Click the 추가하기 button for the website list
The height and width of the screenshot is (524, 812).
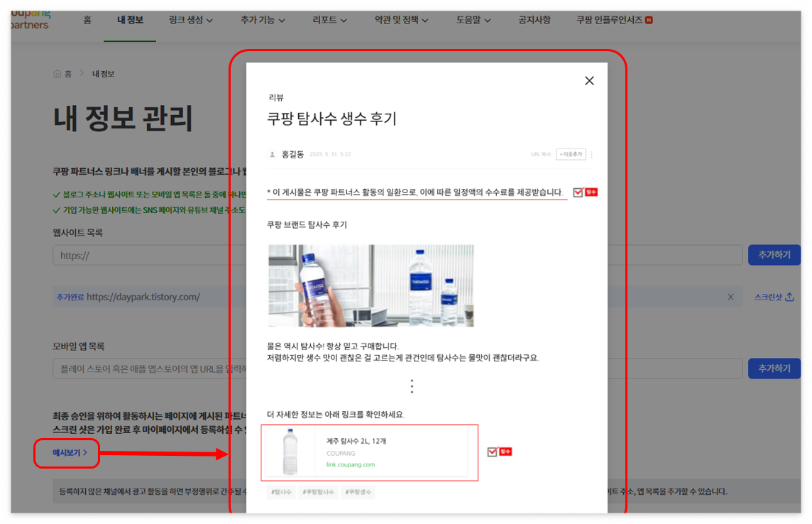(x=774, y=255)
